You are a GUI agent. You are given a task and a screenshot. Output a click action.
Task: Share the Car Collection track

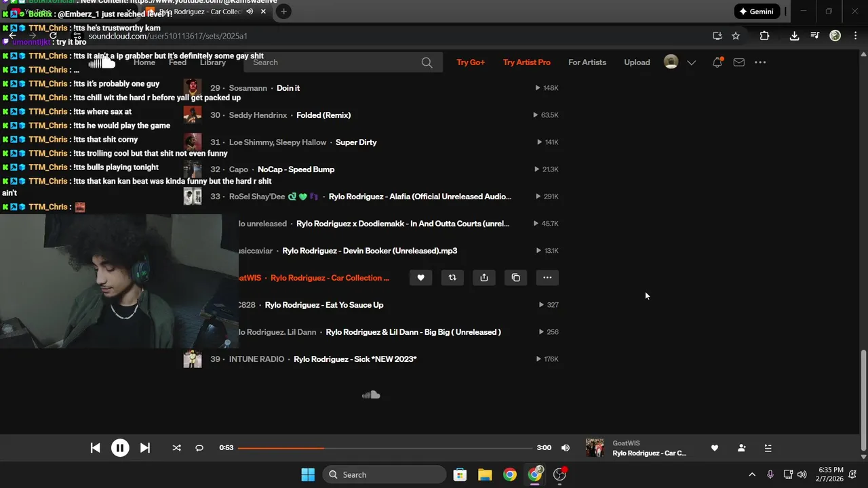point(484,277)
